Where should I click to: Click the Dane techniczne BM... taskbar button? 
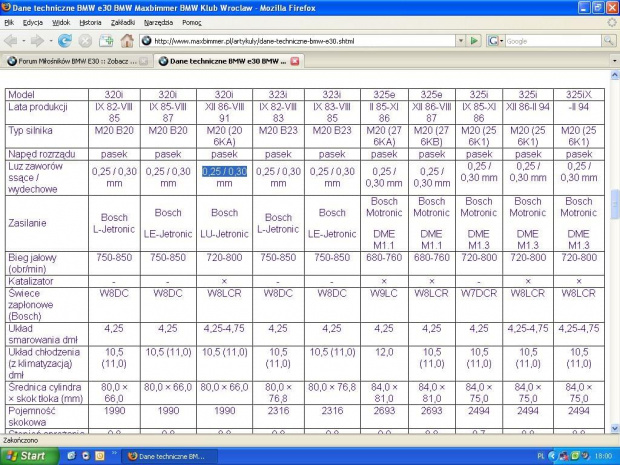pyautogui.click(x=168, y=456)
